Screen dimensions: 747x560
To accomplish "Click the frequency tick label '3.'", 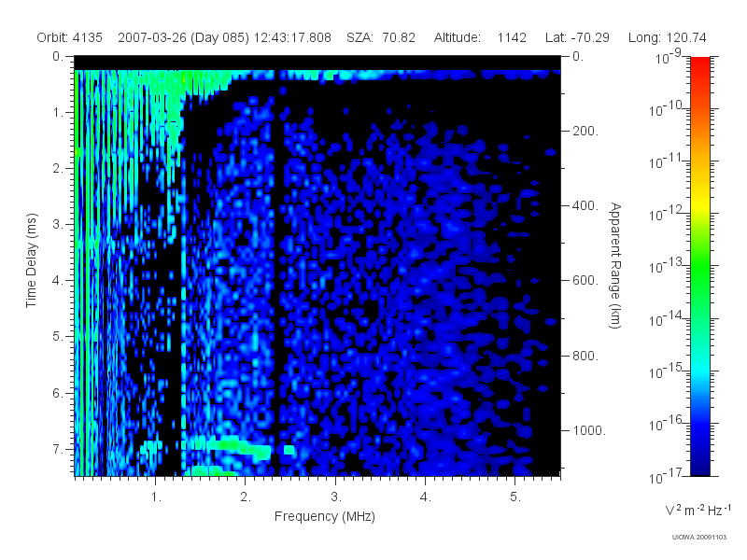I will pyautogui.click(x=336, y=497).
